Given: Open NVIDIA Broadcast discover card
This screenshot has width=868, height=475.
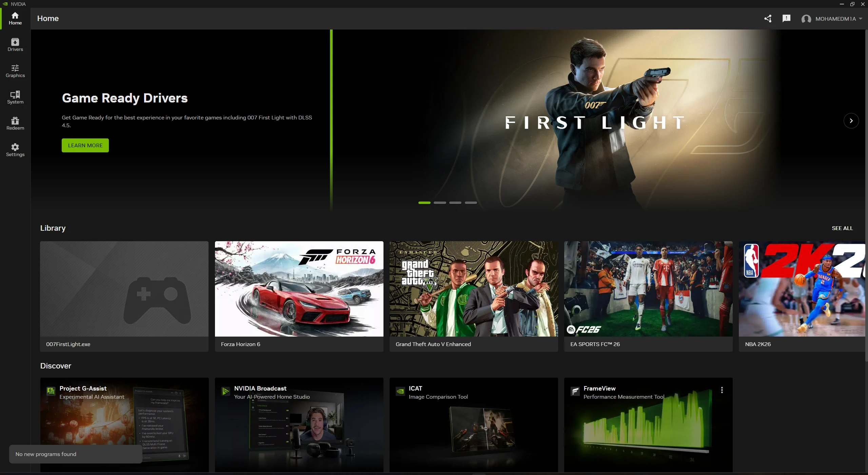Looking at the screenshot, I should click(x=299, y=425).
